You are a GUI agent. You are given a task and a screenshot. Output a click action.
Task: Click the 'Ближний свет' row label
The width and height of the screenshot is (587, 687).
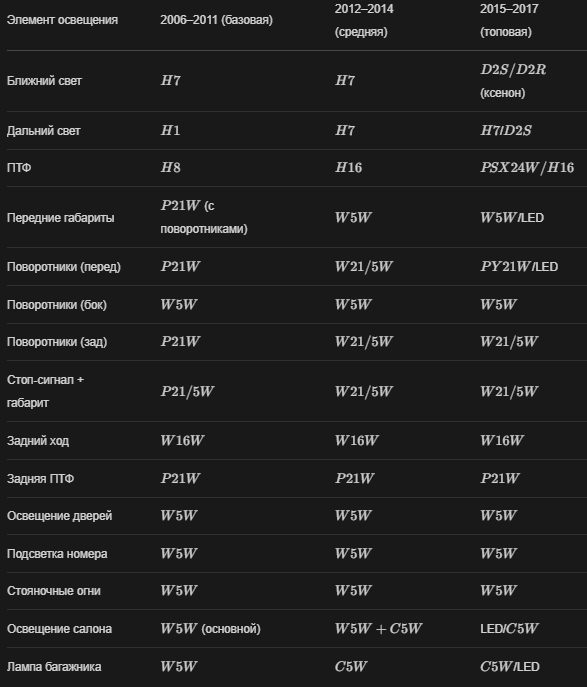[x=44, y=81]
